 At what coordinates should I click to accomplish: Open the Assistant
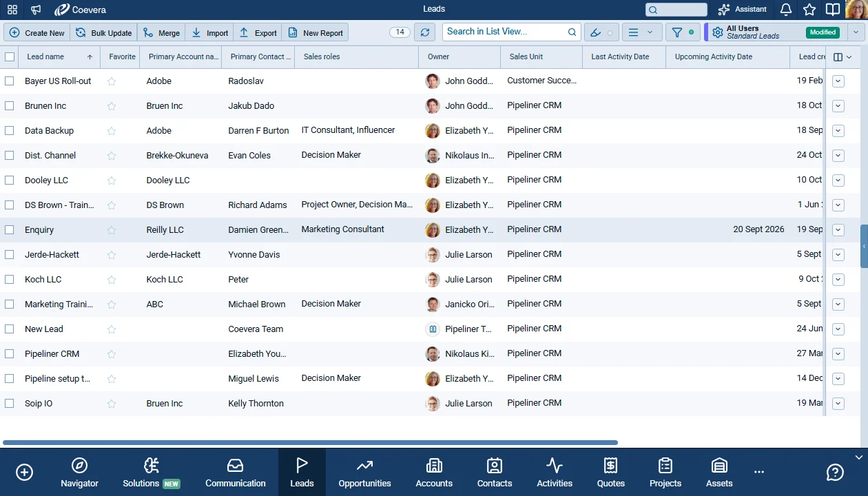coord(743,10)
